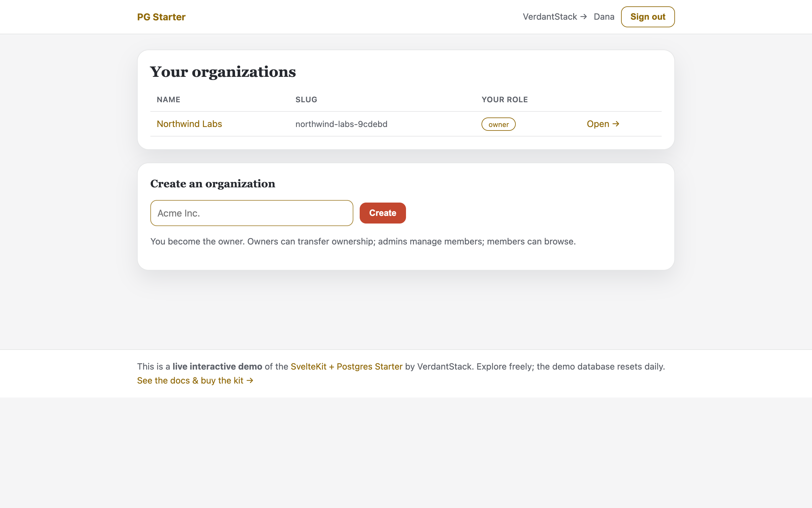The height and width of the screenshot is (508, 812).
Task: Focus the Acme Inc. organization name field
Action: (x=252, y=213)
